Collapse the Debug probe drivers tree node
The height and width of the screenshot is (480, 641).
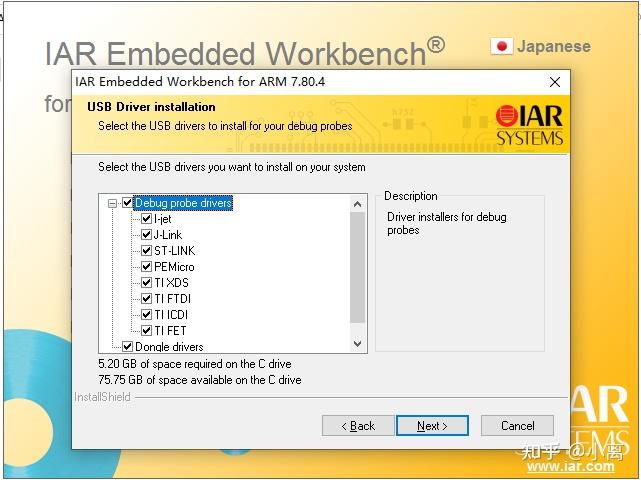112,203
